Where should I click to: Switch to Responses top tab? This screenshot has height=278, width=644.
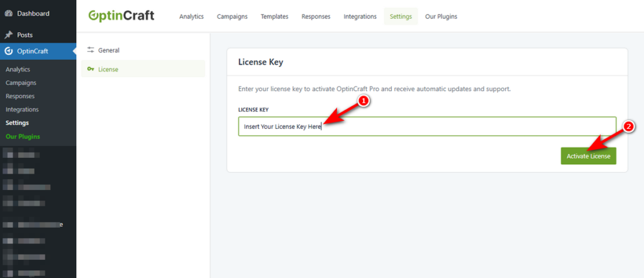pyautogui.click(x=316, y=16)
